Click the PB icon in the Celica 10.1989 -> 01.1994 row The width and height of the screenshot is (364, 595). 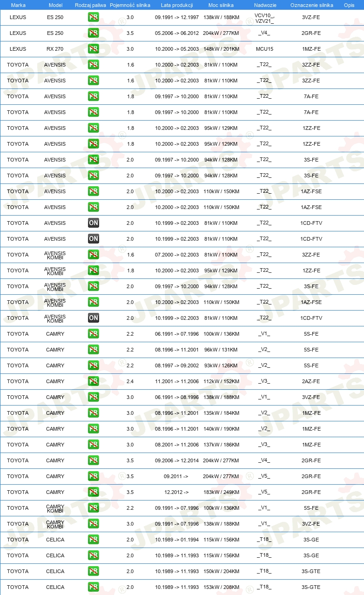click(94, 540)
